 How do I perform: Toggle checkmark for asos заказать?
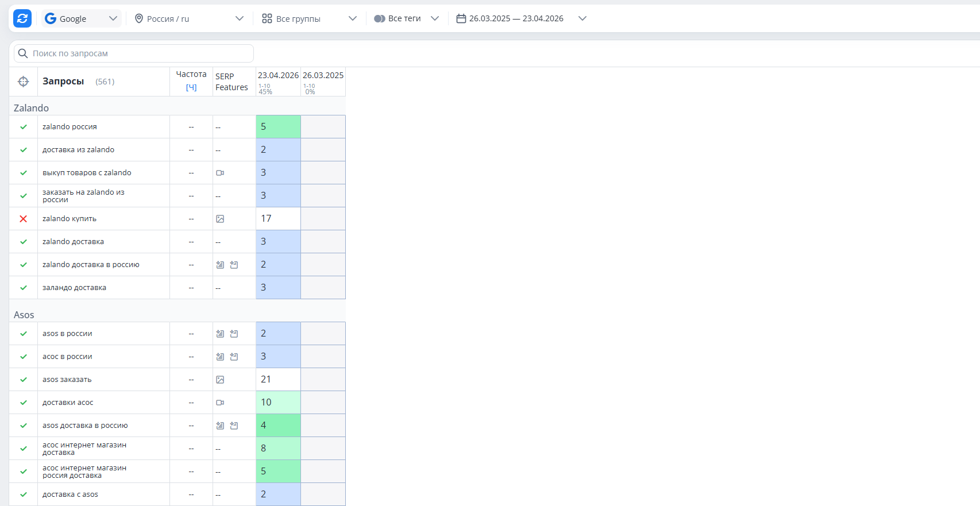coord(24,380)
